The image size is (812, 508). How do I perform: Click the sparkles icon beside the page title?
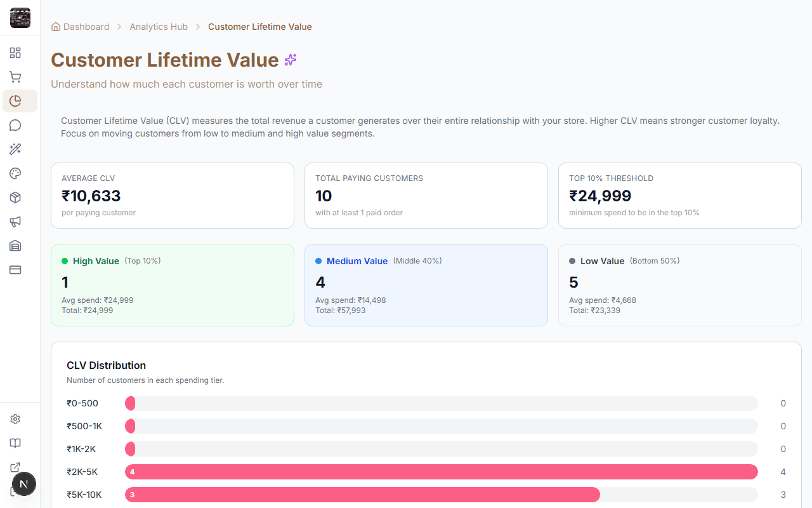[291, 60]
